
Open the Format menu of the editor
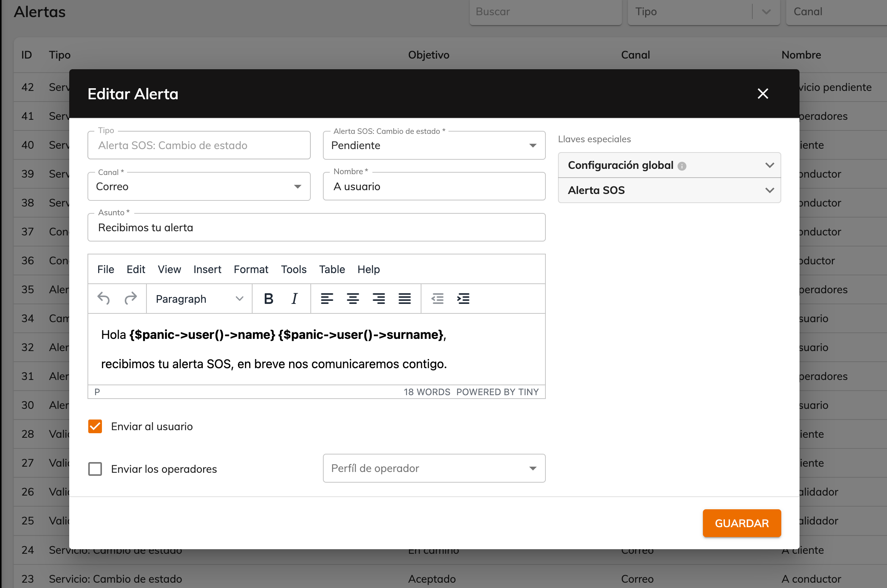click(251, 269)
